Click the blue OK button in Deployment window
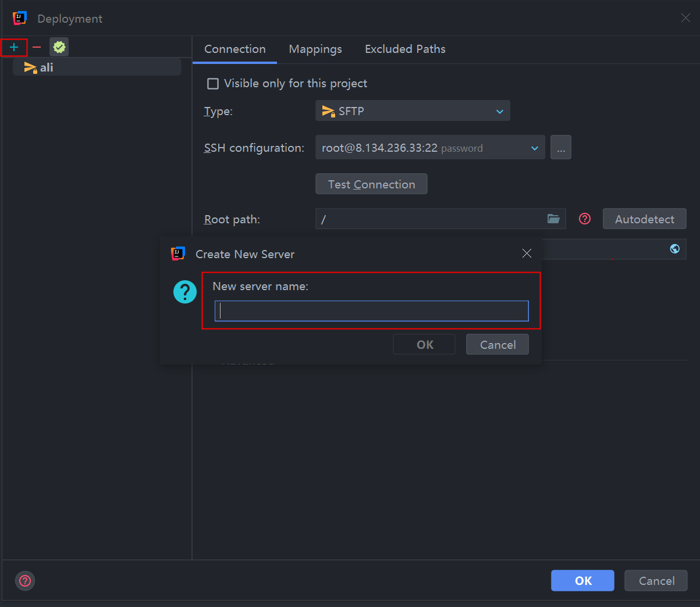 pyautogui.click(x=582, y=581)
